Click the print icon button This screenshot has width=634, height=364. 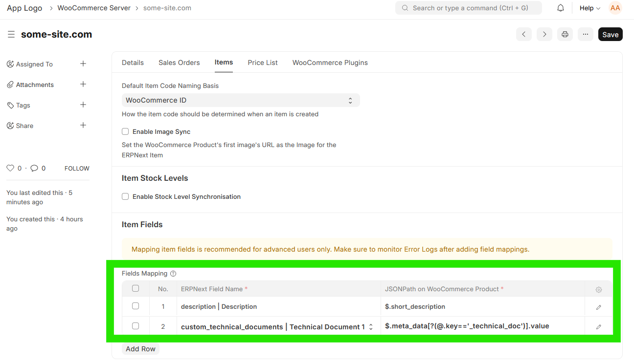click(x=565, y=34)
